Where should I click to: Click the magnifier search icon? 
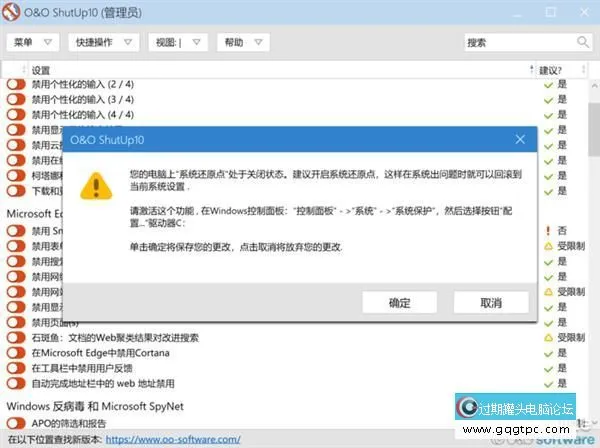coord(583,42)
